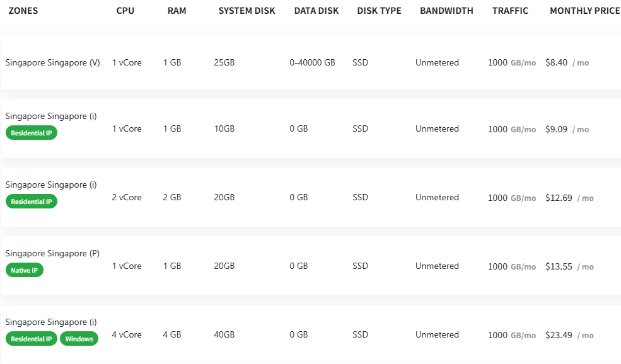Screen dimensions: 621x364
Task: Choose the $12.69 per month price
Action: [559, 198]
